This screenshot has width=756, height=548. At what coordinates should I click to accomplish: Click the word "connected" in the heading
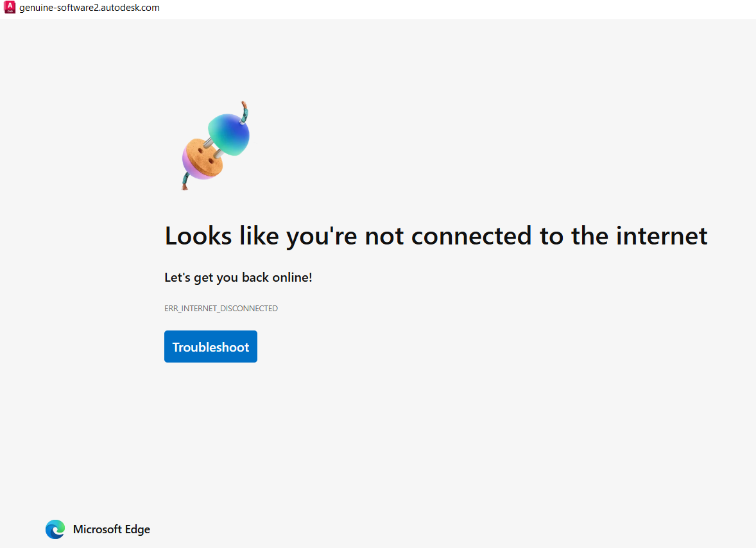pos(472,236)
